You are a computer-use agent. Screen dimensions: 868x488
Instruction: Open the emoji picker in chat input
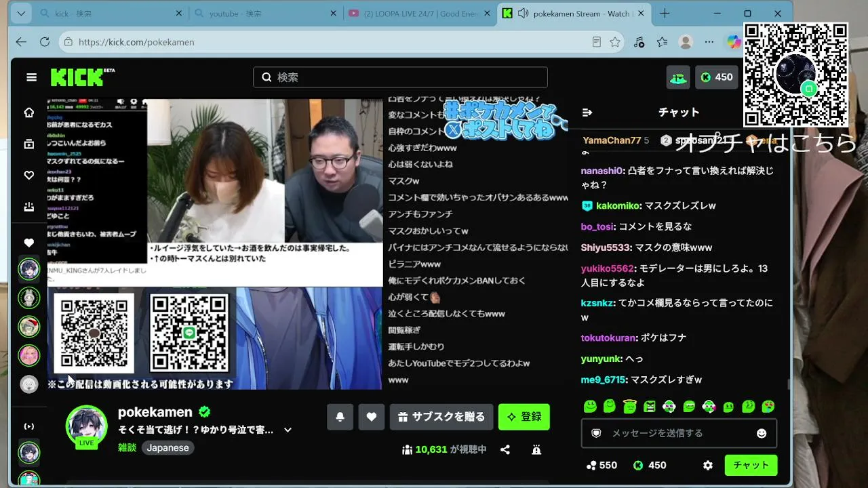pos(762,433)
